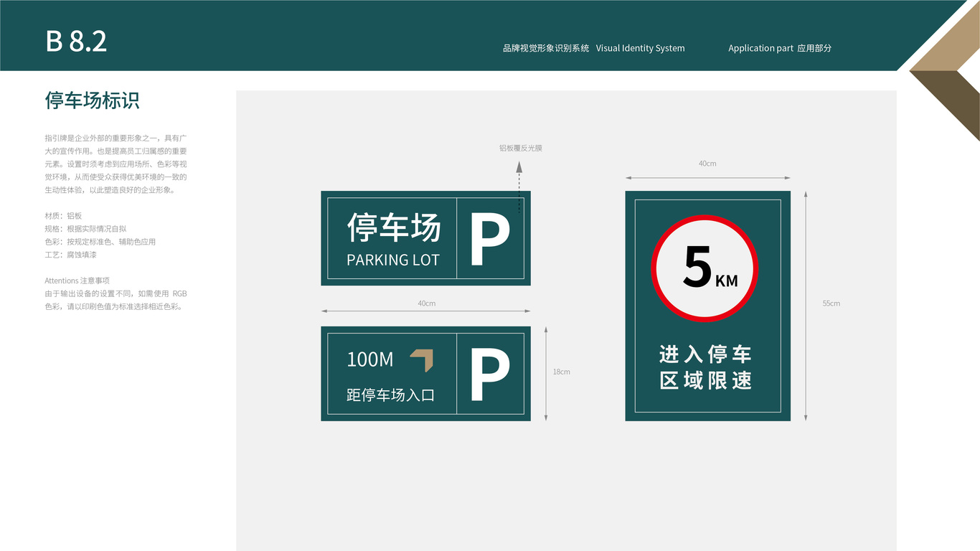Click the 55cm height dimension label
Viewport: 980px width, 551px height.
831,303
